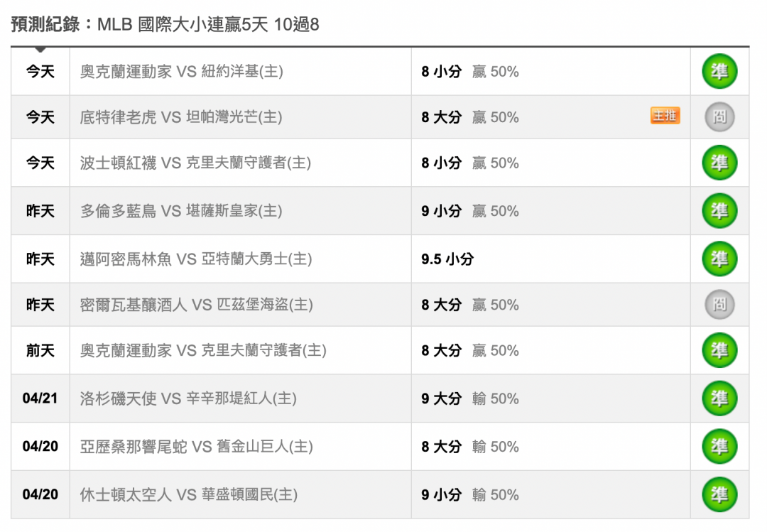Click the orange 主推 badge
Image resolution: width=767 pixels, height=532 pixels.
665,116
